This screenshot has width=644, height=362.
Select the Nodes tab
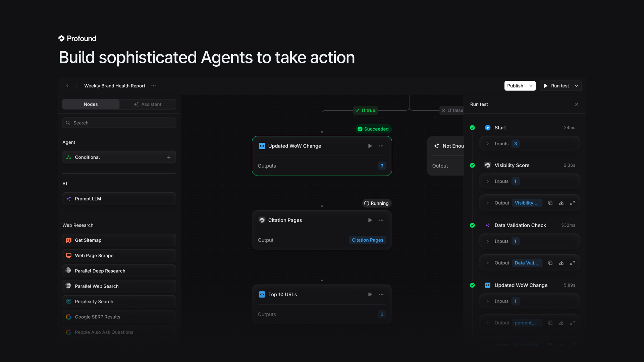[x=91, y=104]
